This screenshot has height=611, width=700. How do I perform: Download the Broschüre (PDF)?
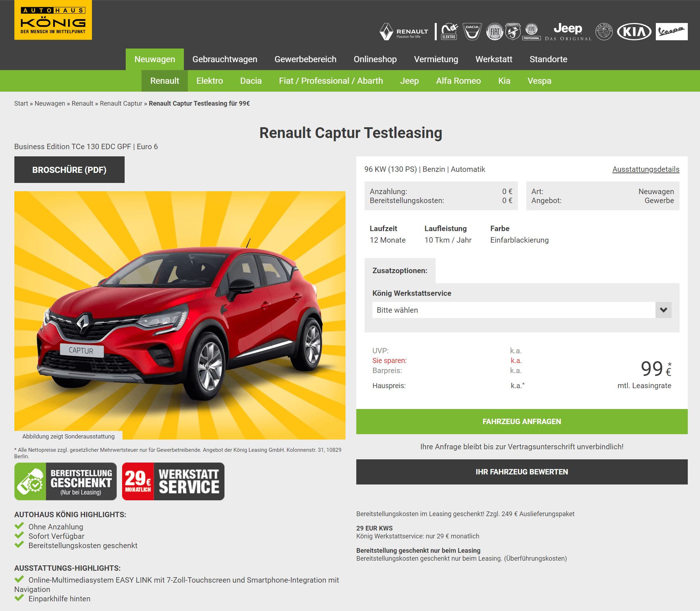(x=69, y=170)
